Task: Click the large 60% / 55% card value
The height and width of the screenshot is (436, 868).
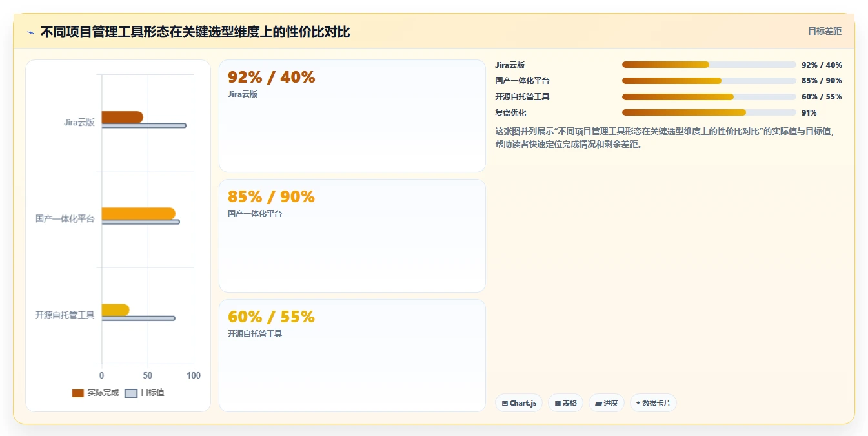Action: pyautogui.click(x=272, y=317)
